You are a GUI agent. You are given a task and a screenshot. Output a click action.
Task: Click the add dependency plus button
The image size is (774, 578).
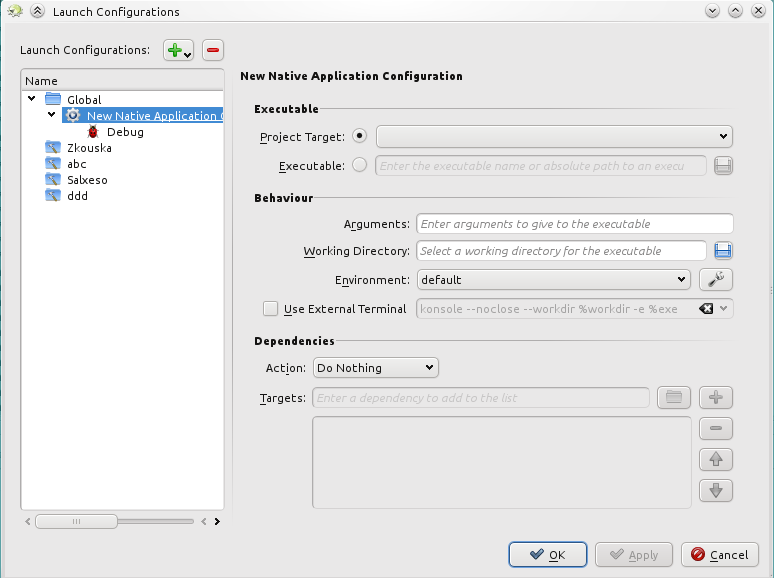point(716,398)
